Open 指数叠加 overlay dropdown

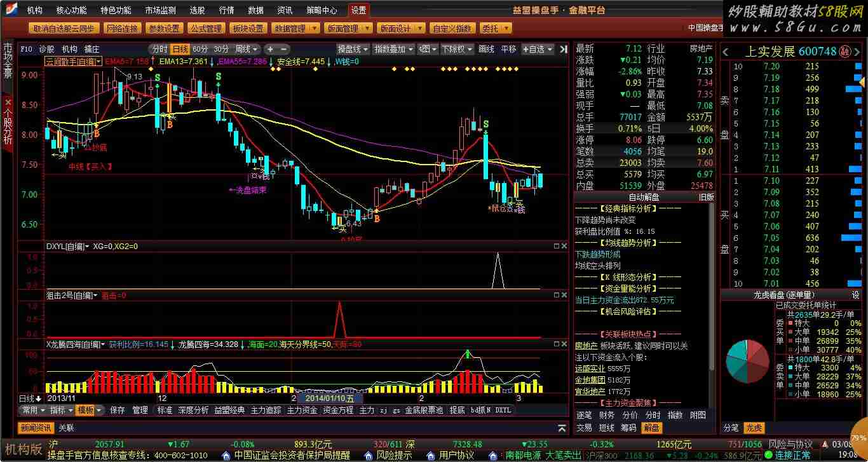point(393,49)
